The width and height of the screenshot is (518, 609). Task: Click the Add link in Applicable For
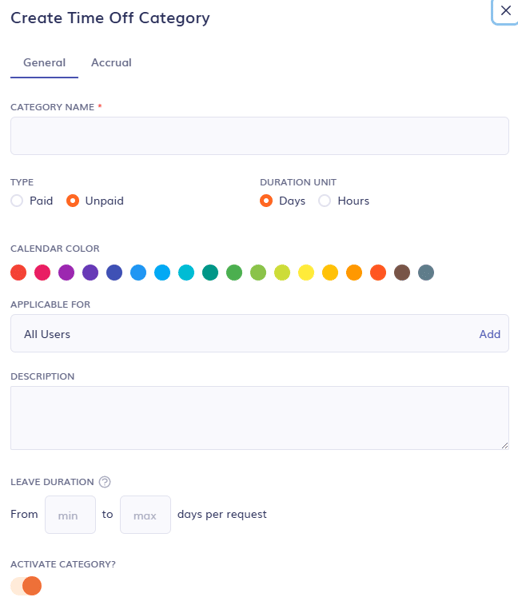pos(490,334)
